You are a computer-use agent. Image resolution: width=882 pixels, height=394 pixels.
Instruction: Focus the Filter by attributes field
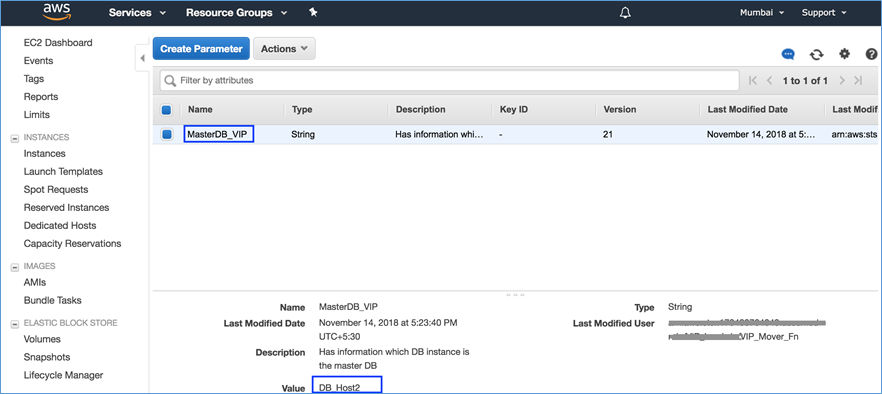[x=449, y=80]
